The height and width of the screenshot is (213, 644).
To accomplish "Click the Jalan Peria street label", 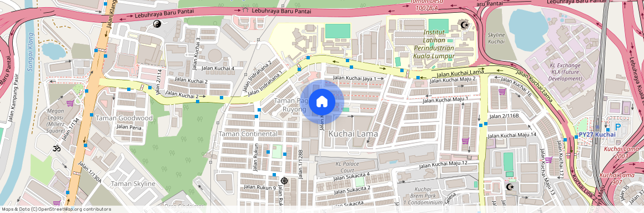I will point(129,127).
